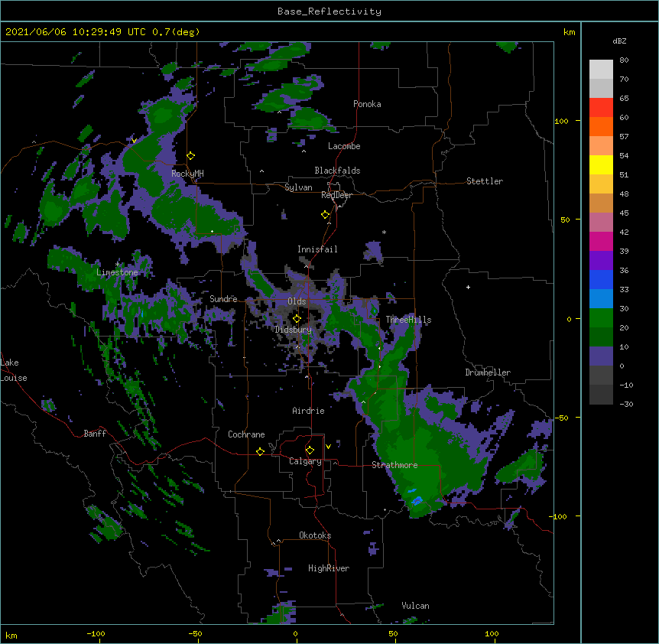Image resolution: width=659 pixels, height=644 pixels.
Task: Select the Limestone label
Action: pos(117,272)
